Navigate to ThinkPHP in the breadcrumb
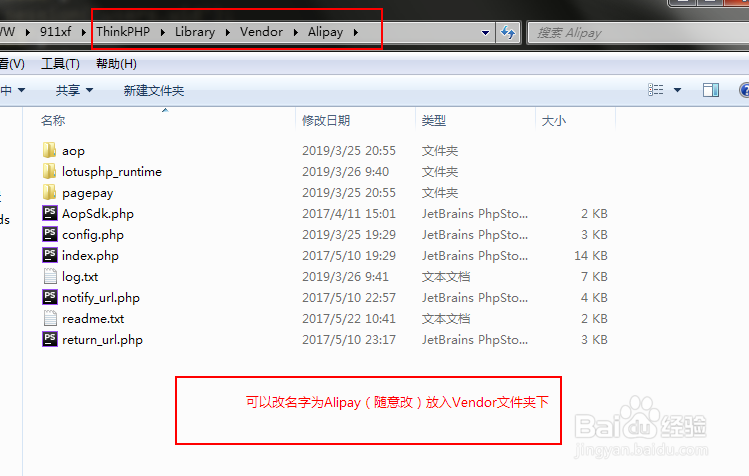The width and height of the screenshot is (749, 476). 123,32
